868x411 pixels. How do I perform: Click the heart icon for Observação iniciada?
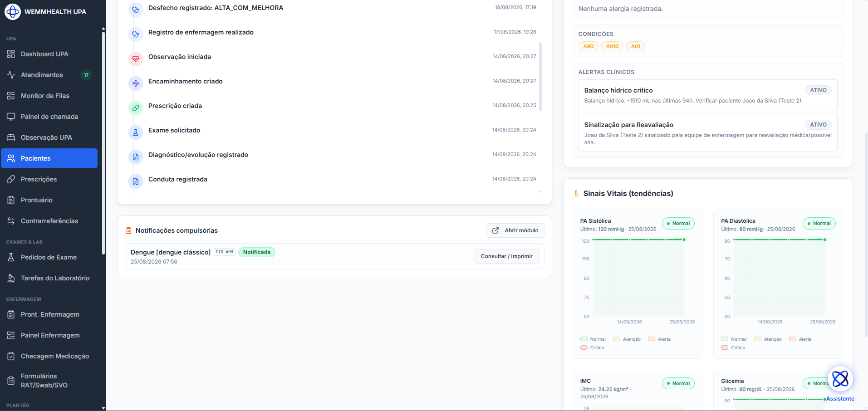tap(136, 59)
